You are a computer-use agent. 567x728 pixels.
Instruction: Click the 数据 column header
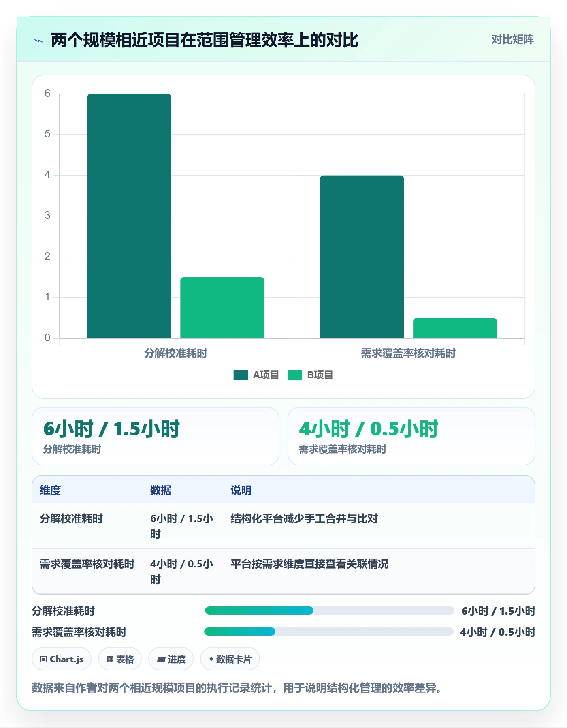point(161,490)
